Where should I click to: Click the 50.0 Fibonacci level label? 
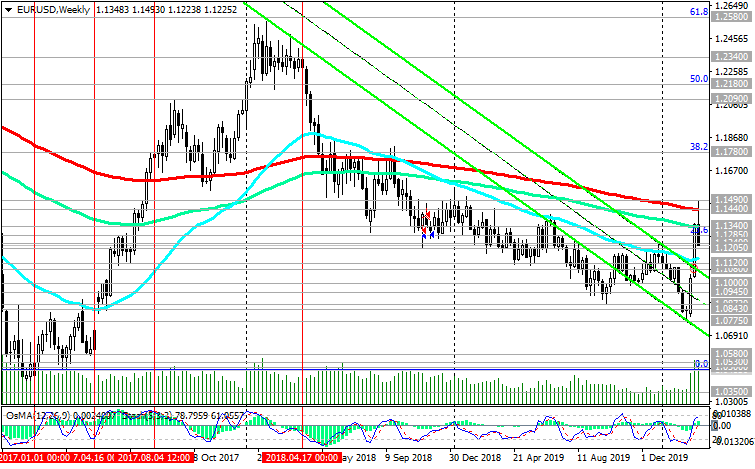700,78
